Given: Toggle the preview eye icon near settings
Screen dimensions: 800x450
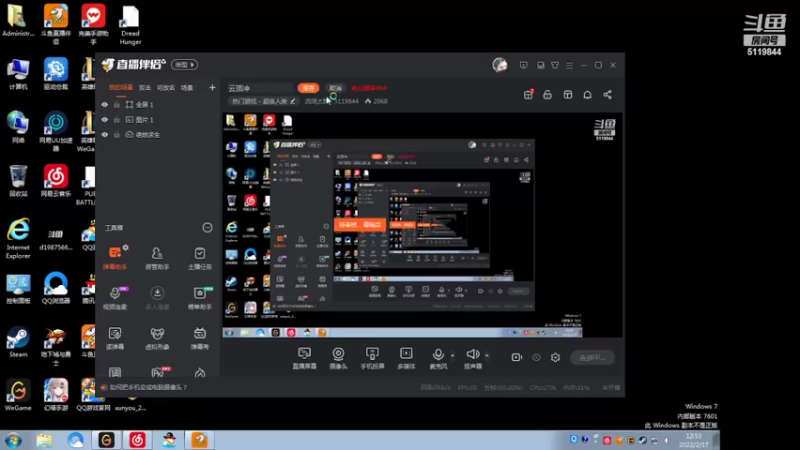Looking at the screenshot, I should tap(536, 358).
